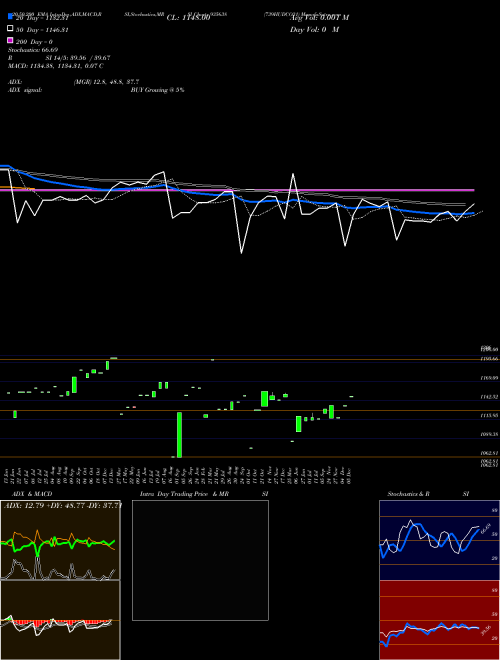This screenshot has height=660, width=500.
Task: Click the 'Day Vol: 0 M' text
Action: 314,30
